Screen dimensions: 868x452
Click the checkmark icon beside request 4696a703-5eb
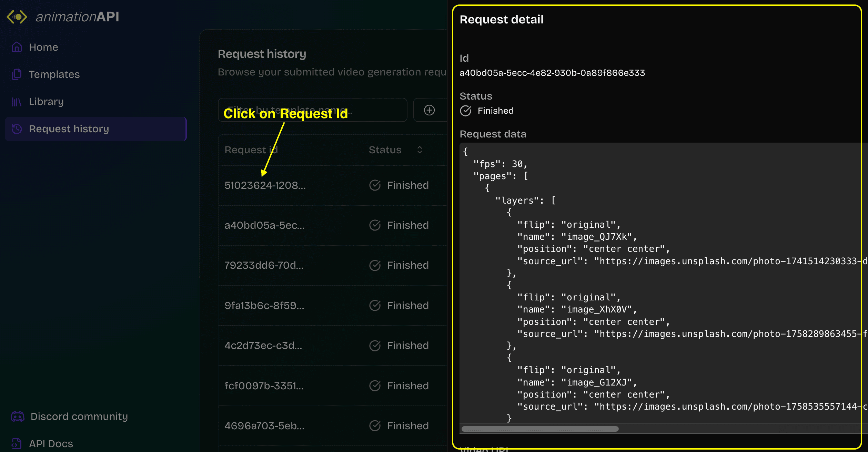[x=375, y=425]
